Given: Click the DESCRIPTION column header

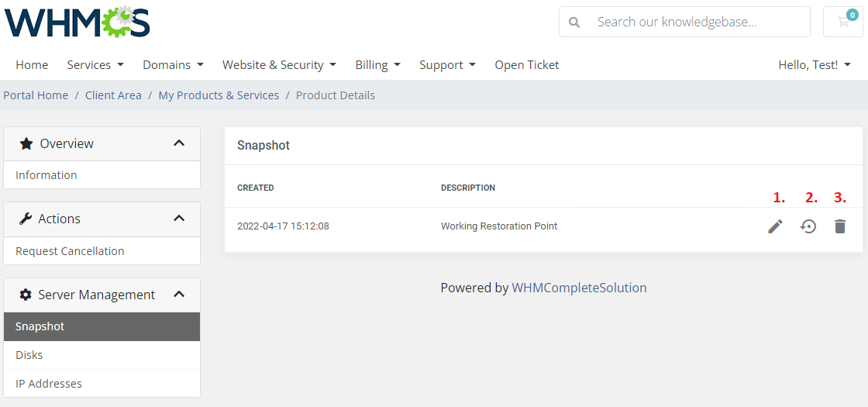Looking at the screenshot, I should (468, 188).
